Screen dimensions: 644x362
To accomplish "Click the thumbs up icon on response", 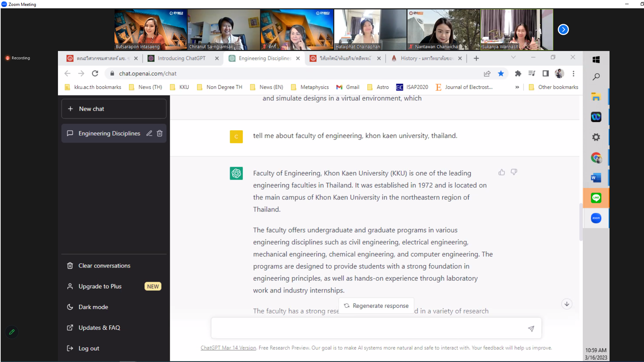I will click(501, 172).
